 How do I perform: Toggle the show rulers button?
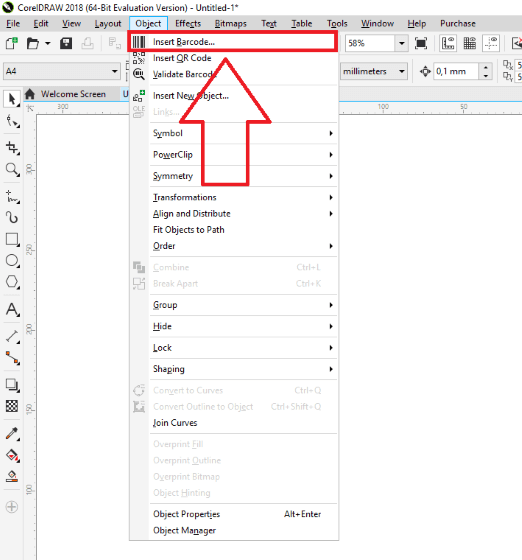click(448, 43)
